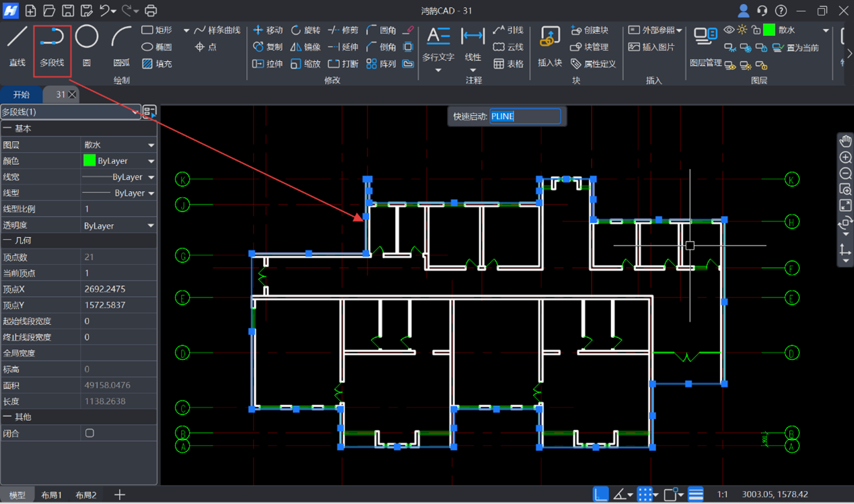
Task: Toggle the lineweight display in status bar
Action: pos(695,495)
